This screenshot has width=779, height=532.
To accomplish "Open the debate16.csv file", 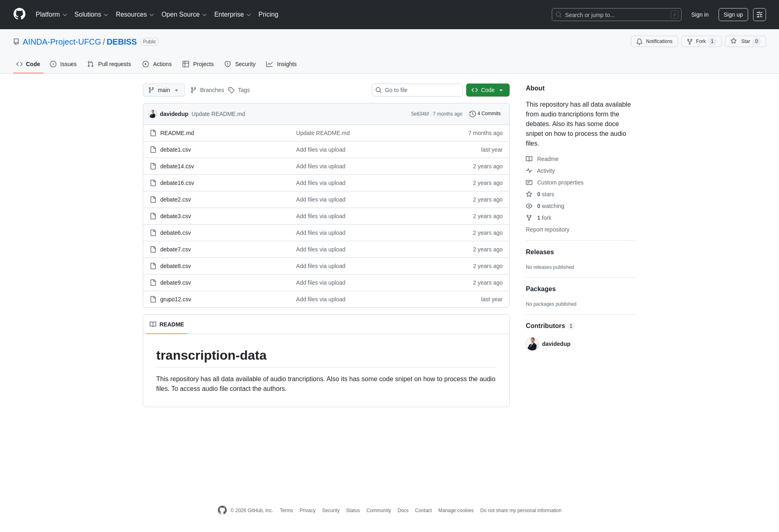I will coord(177,183).
